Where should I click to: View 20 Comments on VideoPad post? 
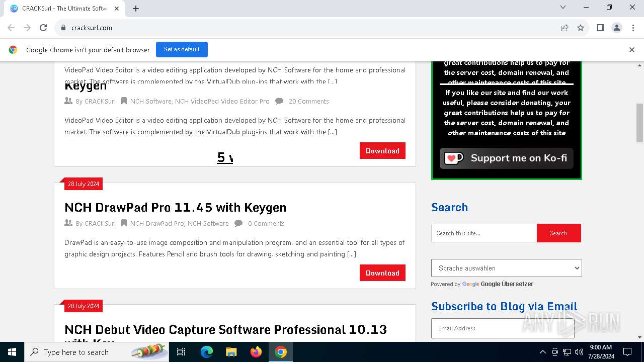(309, 101)
